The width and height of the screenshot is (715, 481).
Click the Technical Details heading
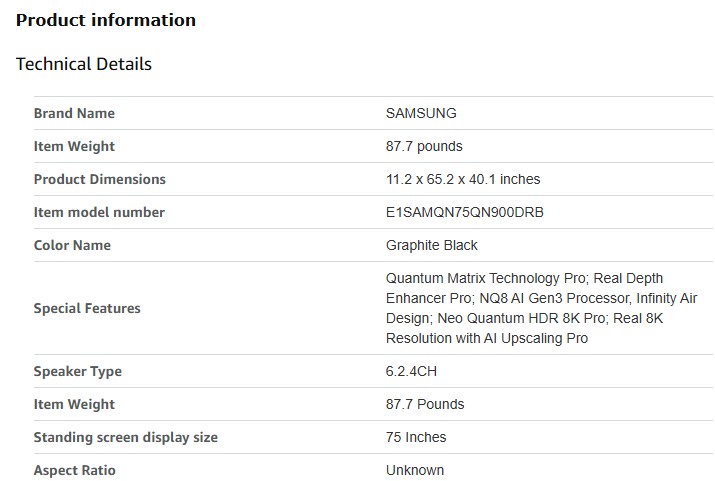click(x=84, y=64)
